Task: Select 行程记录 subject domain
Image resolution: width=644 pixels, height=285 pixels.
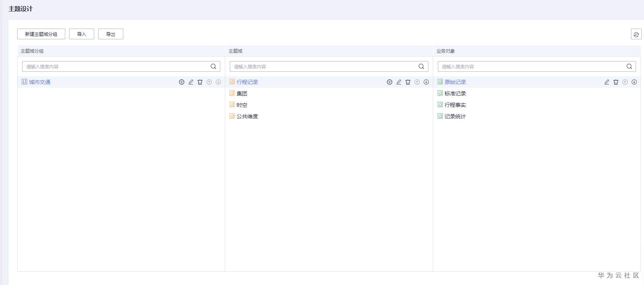Action: tap(247, 82)
